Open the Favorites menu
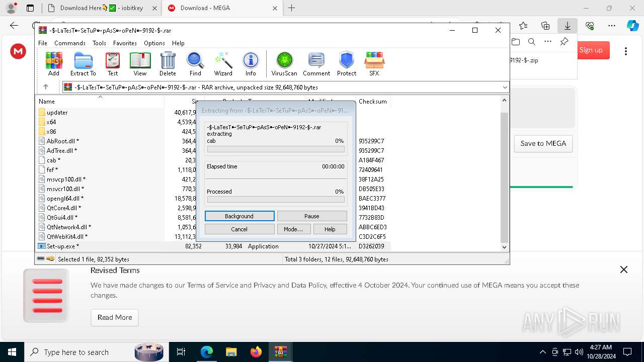 click(125, 43)
